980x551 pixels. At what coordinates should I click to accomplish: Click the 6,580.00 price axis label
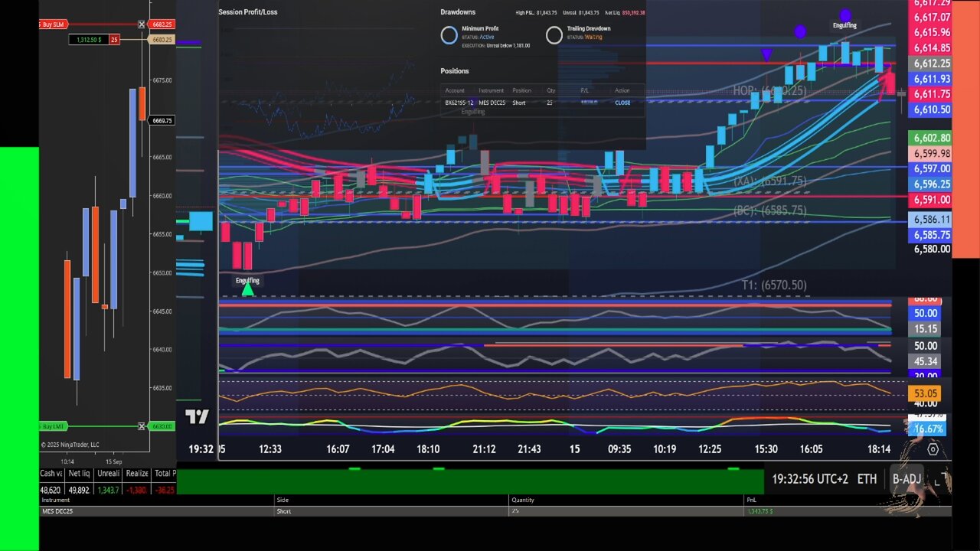coord(932,249)
